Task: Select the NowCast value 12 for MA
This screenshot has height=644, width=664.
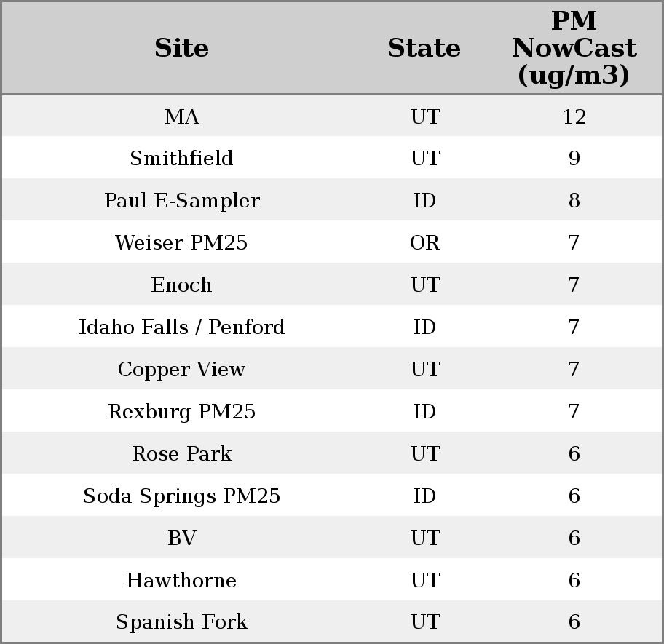Action: (574, 117)
